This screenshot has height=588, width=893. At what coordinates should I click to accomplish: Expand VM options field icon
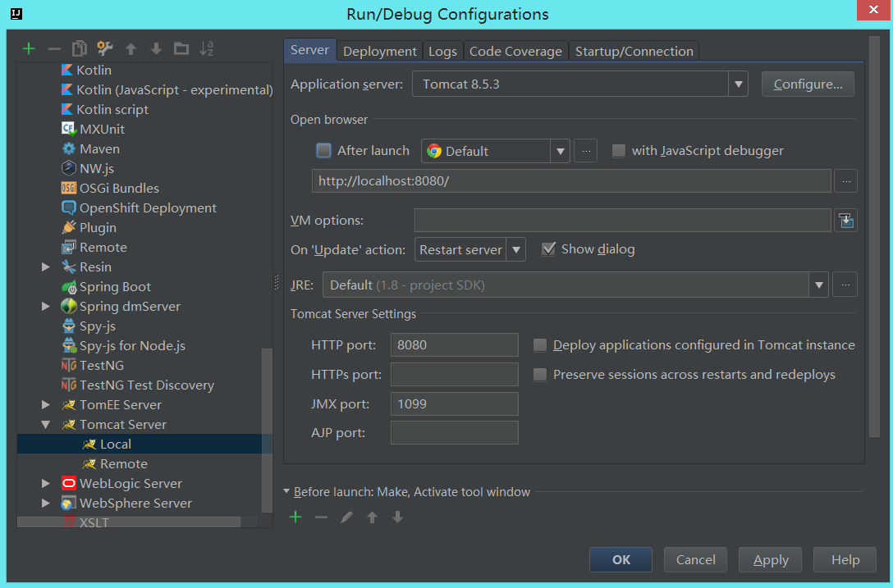(x=845, y=221)
